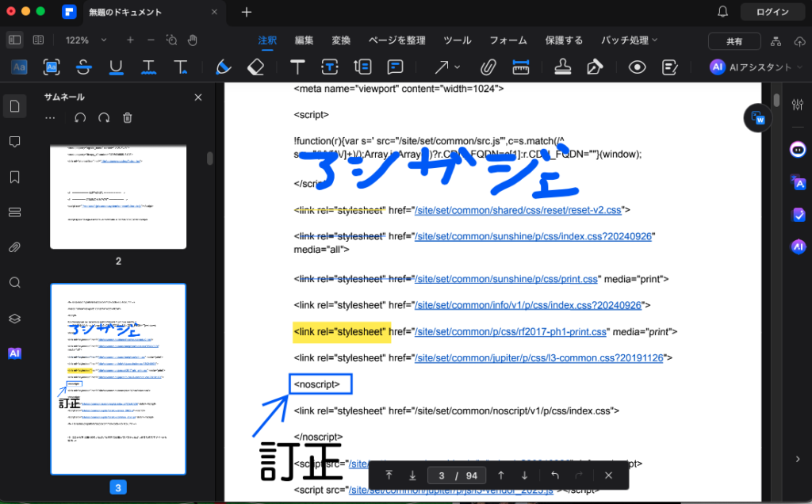Open a new tab with plus

pyautogui.click(x=247, y=12)
